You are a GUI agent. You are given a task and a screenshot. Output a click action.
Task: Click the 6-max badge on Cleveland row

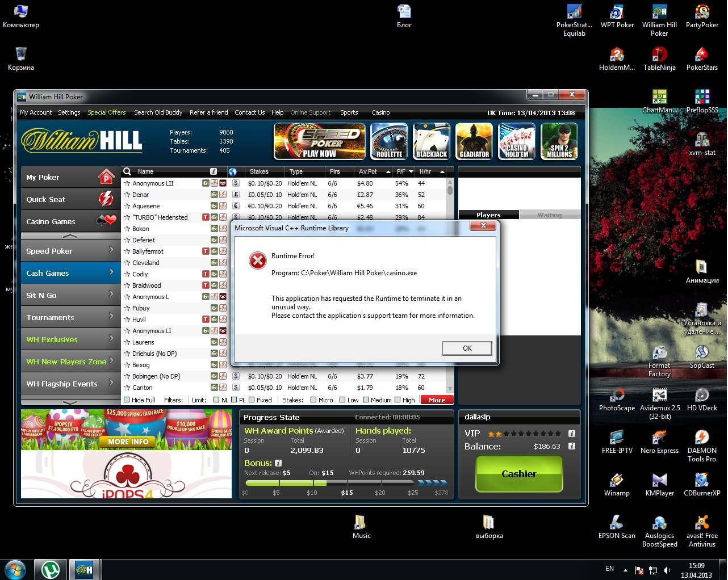click(x=214, y=263)
